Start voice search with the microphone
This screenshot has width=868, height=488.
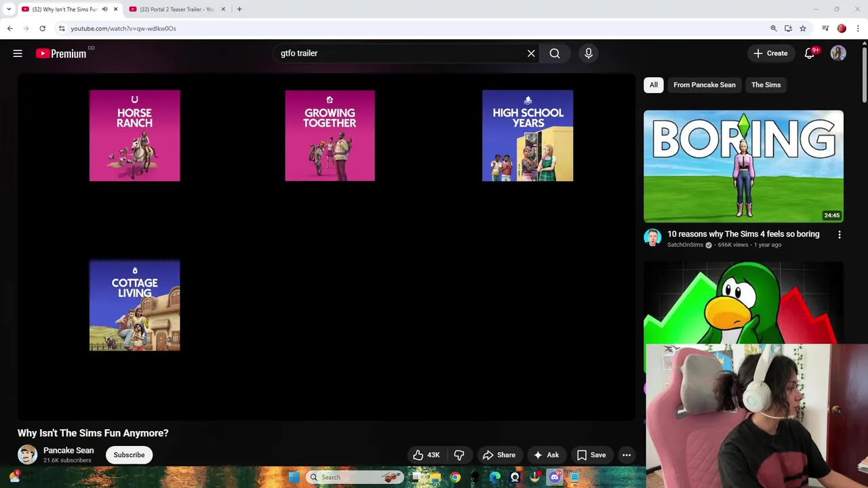pos(589,54)
